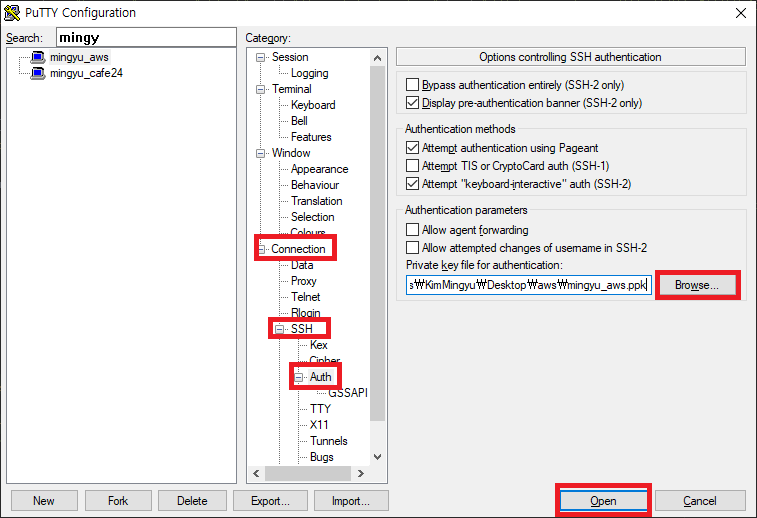Open the Terminal category
The image size is (757, 518).
pos(292,89)
